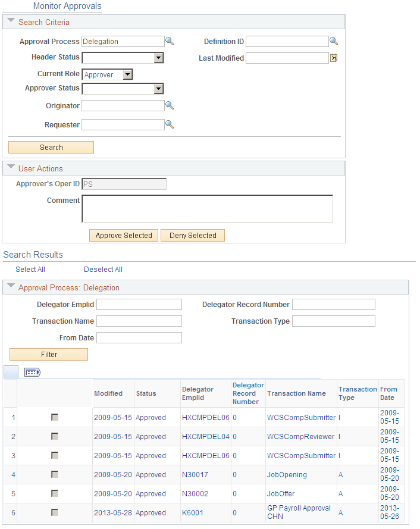
Task: Click the Search button
Action: point(51,147)
